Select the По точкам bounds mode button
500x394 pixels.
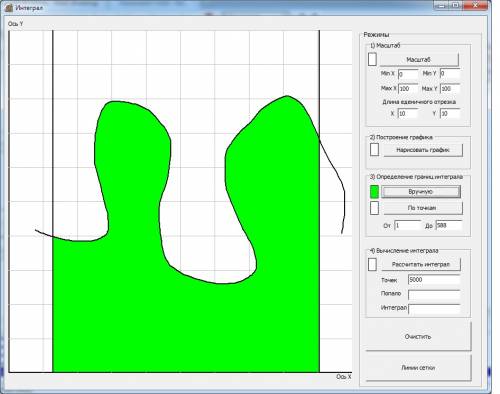(x=422, y=208)
